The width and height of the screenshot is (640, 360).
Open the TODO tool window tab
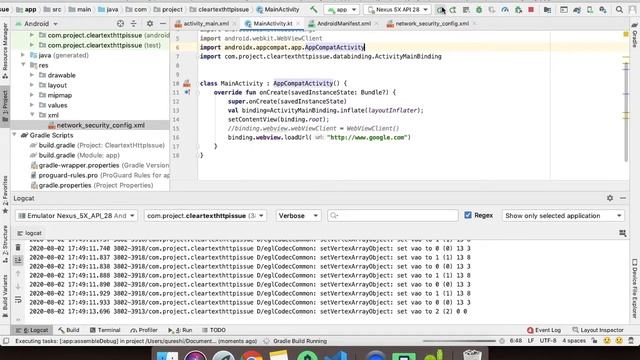click(x=214, y=330)
